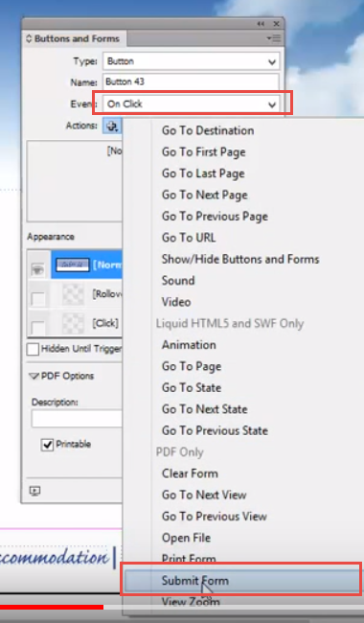The height and width of the screenshot is (623, 364).
Task: Open the panel flyout menu icon
Action: [x=274, y=38]
